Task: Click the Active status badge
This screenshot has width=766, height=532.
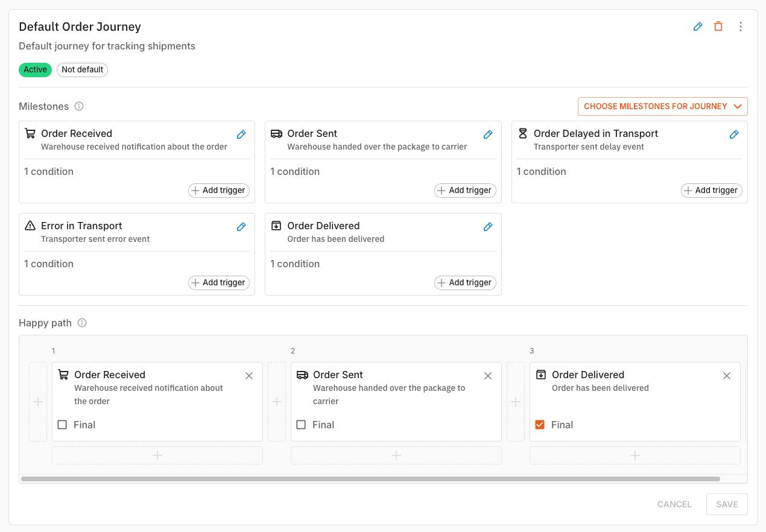Action: click(35, 70)
